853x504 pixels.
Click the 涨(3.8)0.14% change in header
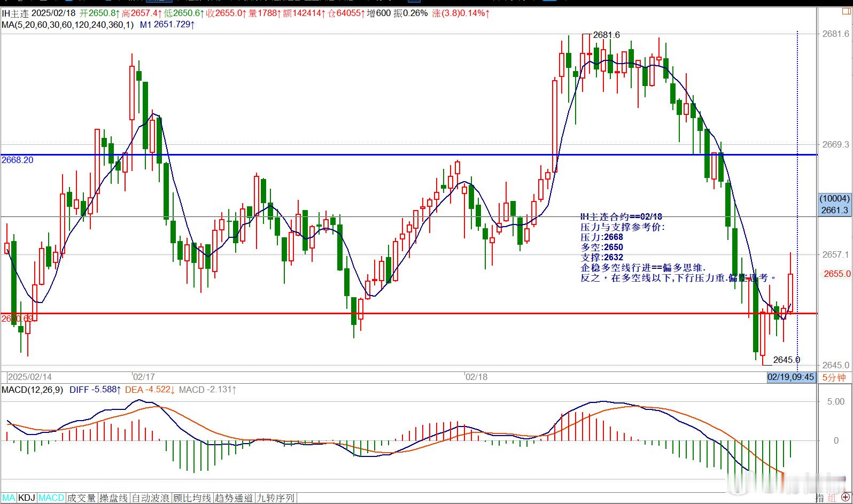click(x=461, y=13)
